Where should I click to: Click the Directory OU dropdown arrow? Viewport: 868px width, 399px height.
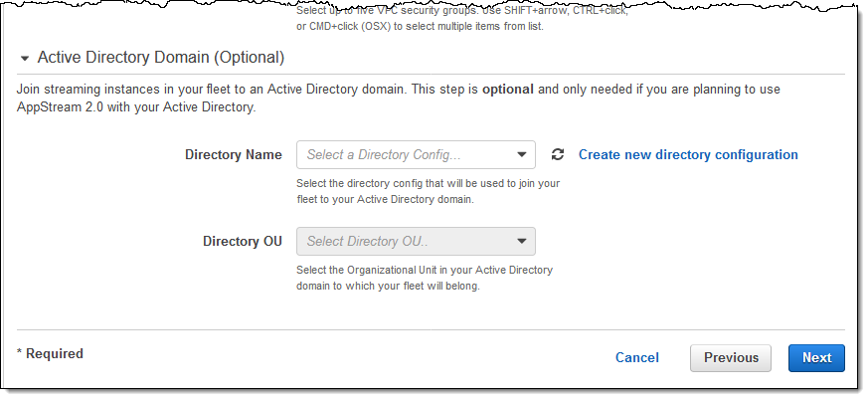522,242
